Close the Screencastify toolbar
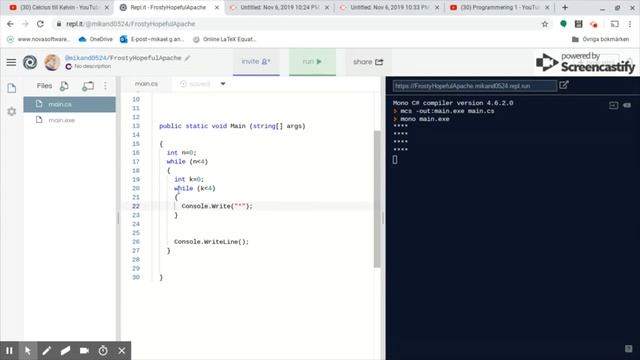This screenshot has width=640, height=360. point(122,351)
